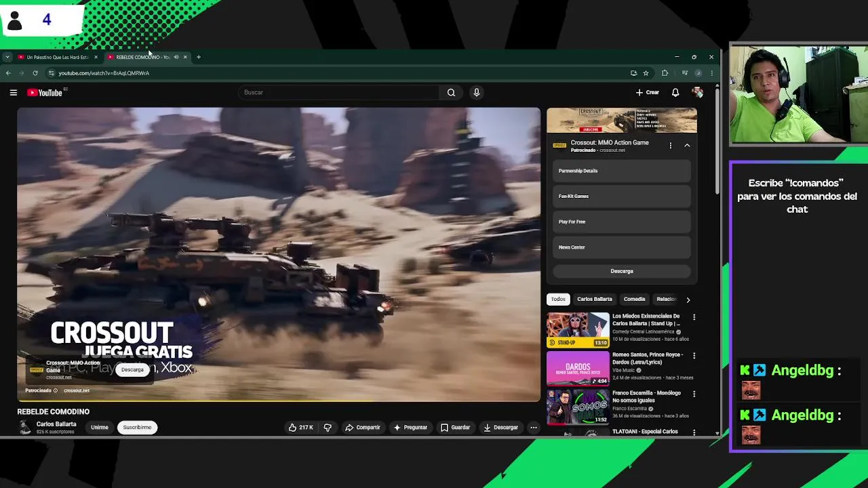Reload the current page
This screenshot has width=868, height=488.
tap(35, 73)
